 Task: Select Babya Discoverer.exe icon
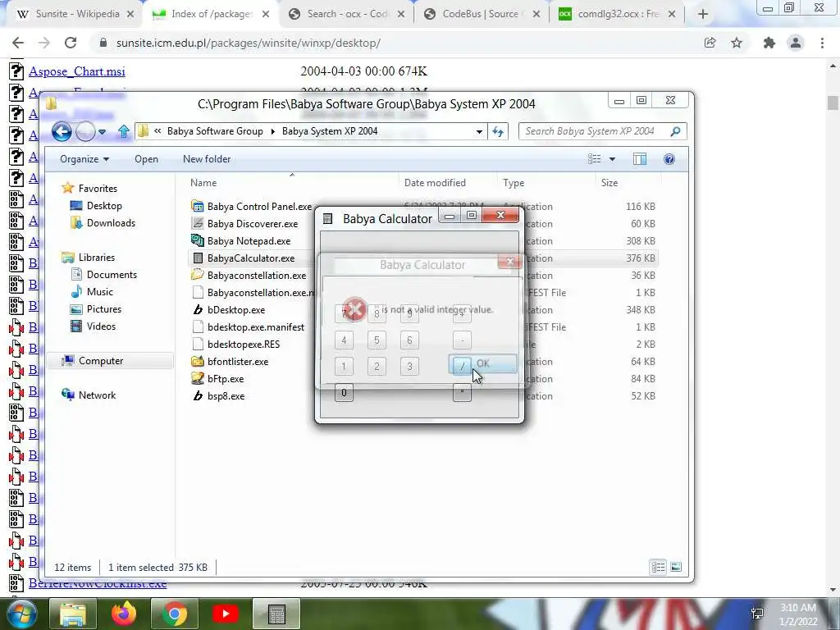tap(198, 223)
